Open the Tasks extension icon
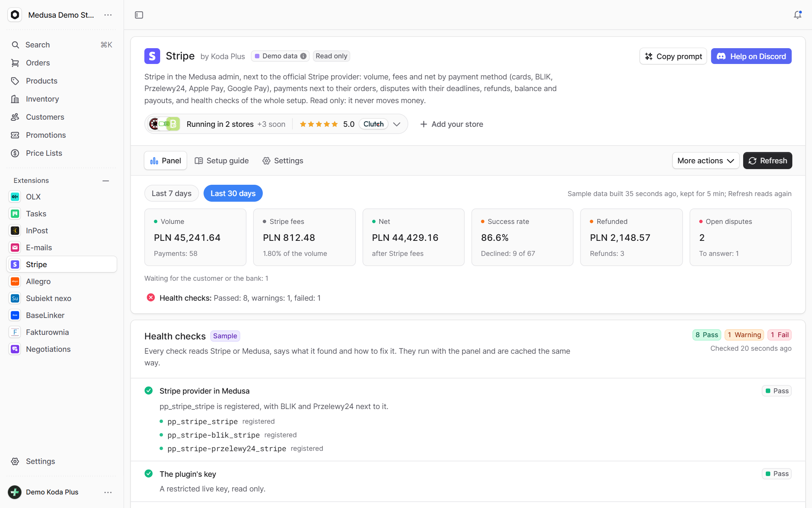The height and width of the screenshot is (508, 812). [x=15, y=214]
